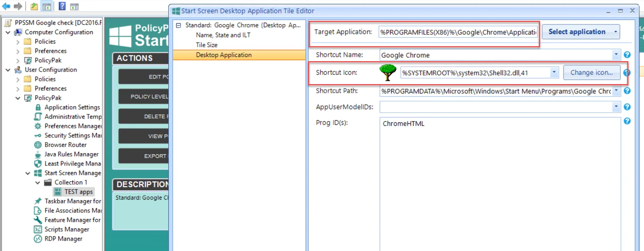Open the Shortcut Icon path dropdown
Screen dimensions: 644x251
554,72
